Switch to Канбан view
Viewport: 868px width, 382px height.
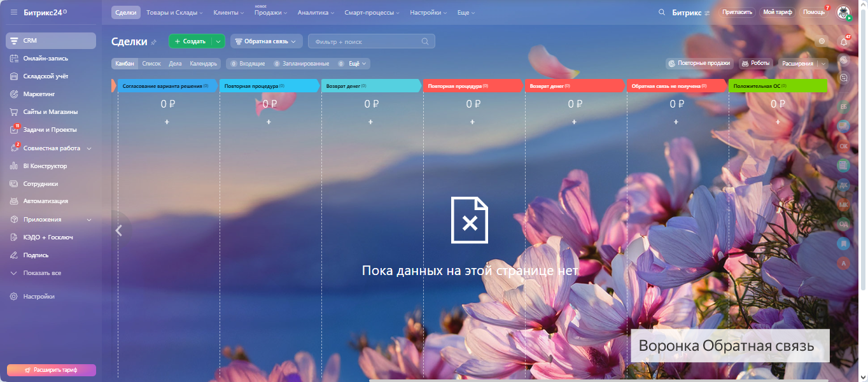point(125,64)
